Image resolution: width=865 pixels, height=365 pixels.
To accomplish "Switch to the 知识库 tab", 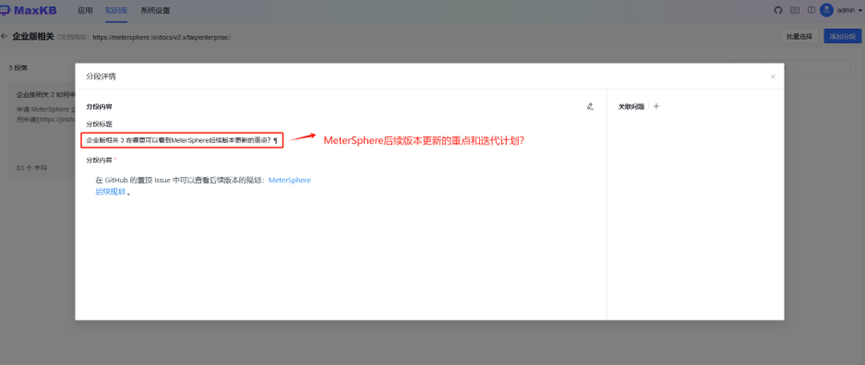I will pos(116,10).
